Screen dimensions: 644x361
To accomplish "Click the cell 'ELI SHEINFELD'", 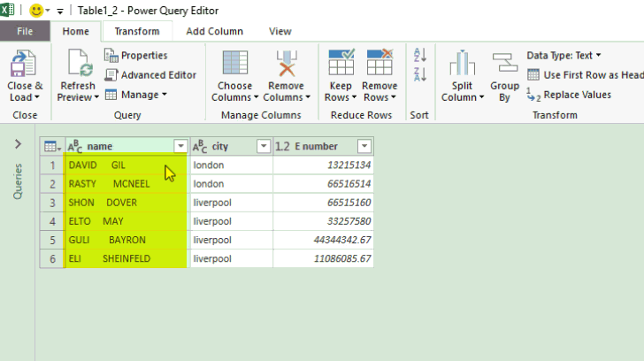I will (127, 258).
